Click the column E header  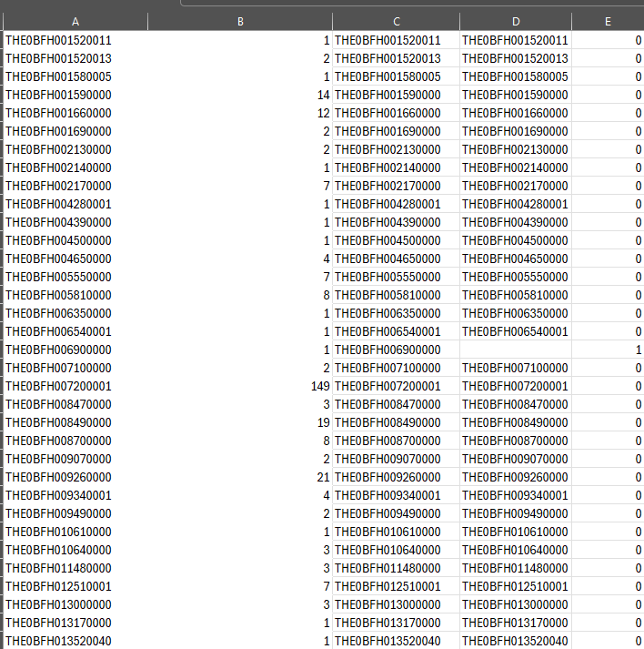click(608, 21)
